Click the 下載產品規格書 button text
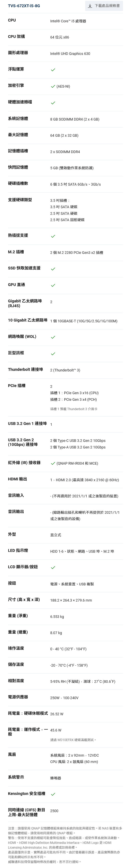Image resolution: width=131 pixels, height=868 pixels. point(107,6)
